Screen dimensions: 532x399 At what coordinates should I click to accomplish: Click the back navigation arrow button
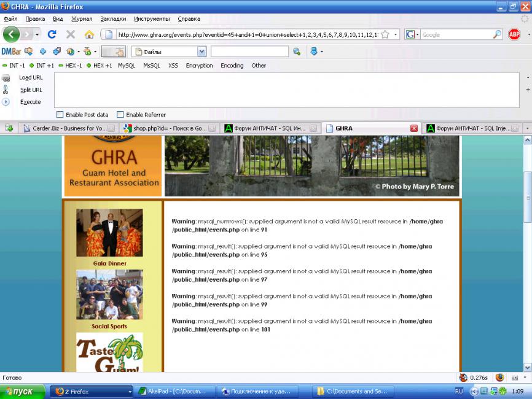pos(12,34)
